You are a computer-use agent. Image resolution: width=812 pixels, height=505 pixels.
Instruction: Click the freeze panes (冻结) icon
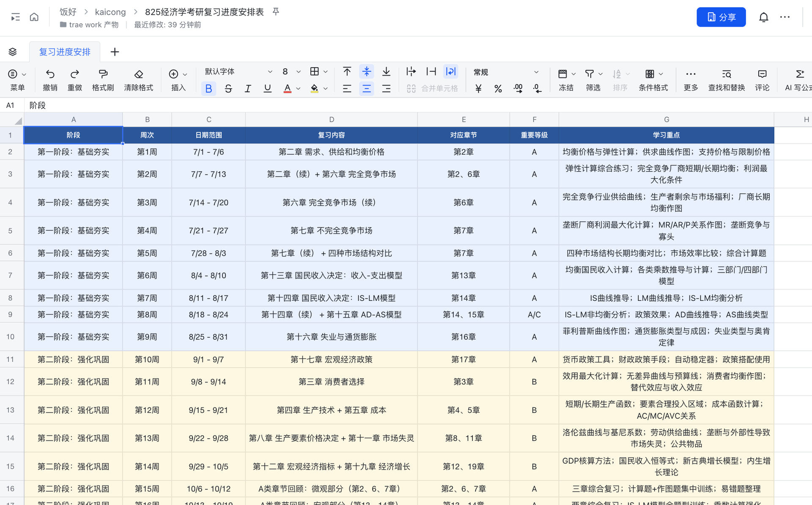(x=562, y=74)
